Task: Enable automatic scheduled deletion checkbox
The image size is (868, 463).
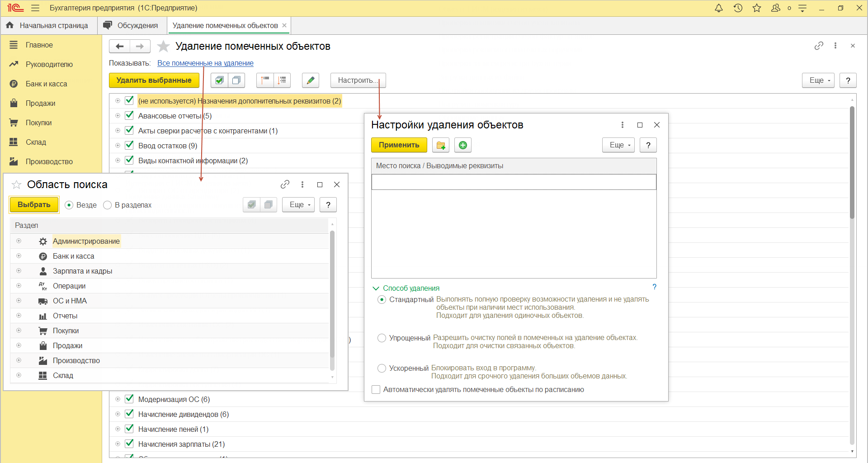Action: [x=376, y=390]
